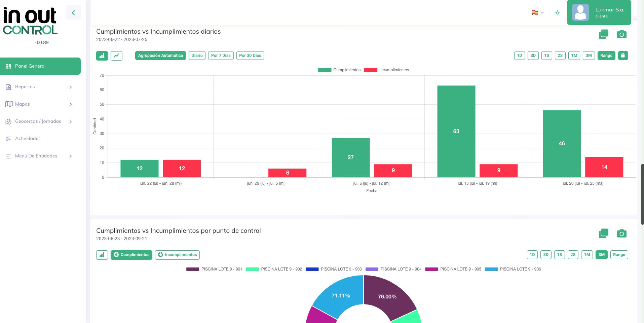The image size is (644, 323).
Task: Group chart data Por 7 Días
Action: 221,56
